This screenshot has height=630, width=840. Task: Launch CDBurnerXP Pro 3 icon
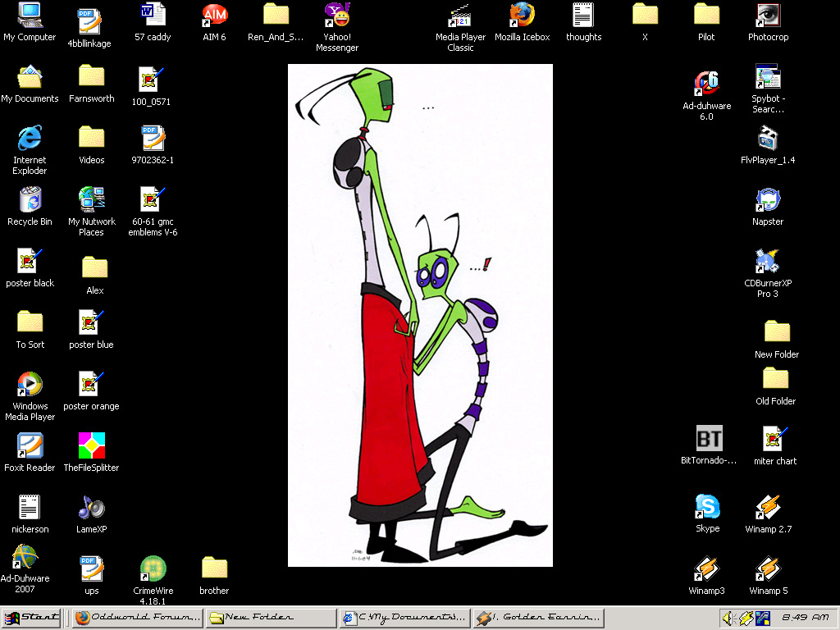coord(768,262)
